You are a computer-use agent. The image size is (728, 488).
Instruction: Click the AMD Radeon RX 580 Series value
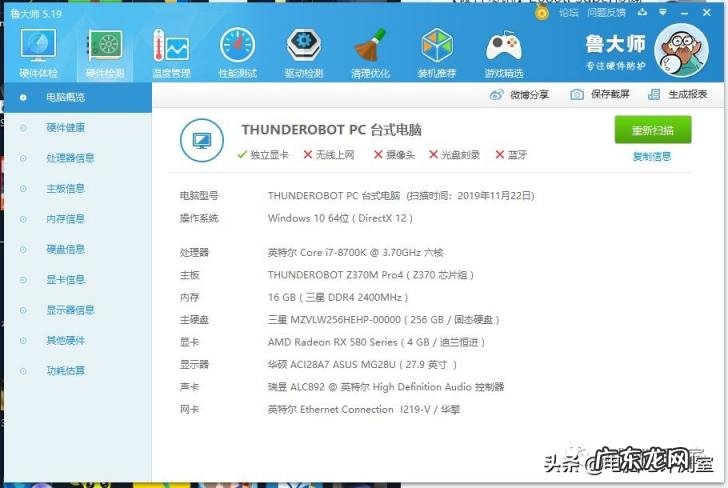point(376,342)
